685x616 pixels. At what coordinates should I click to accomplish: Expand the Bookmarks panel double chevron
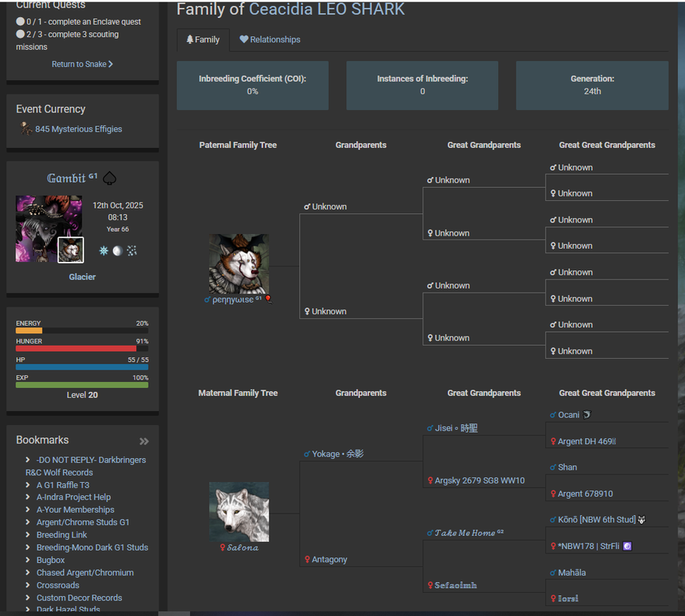[144, 441]
